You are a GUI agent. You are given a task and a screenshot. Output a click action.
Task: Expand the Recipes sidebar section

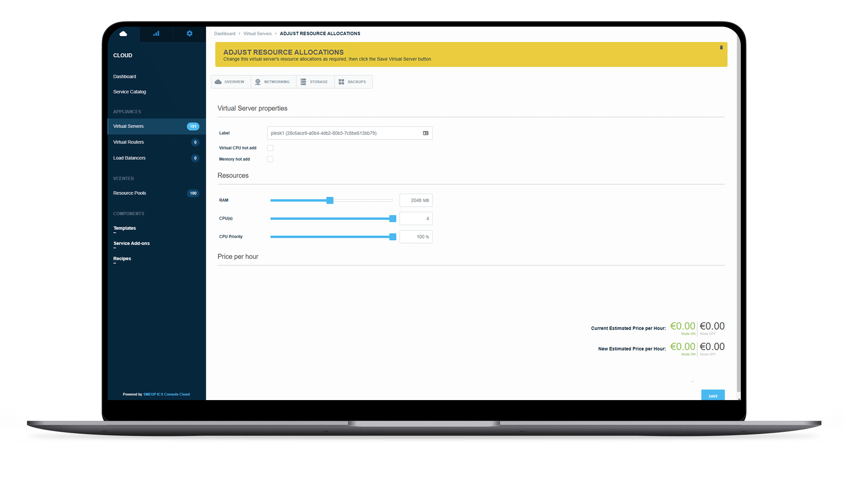[x=122, y=258]
